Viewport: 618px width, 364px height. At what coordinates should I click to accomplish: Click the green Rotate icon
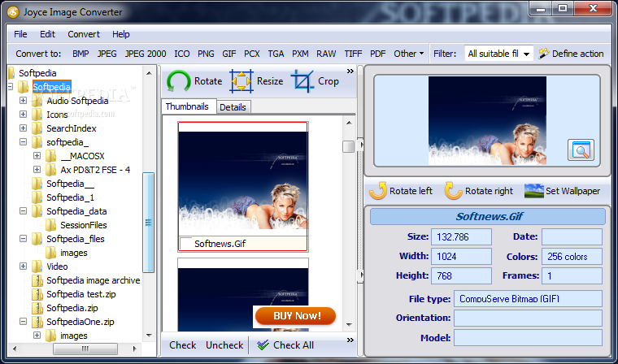coord(179,81)
